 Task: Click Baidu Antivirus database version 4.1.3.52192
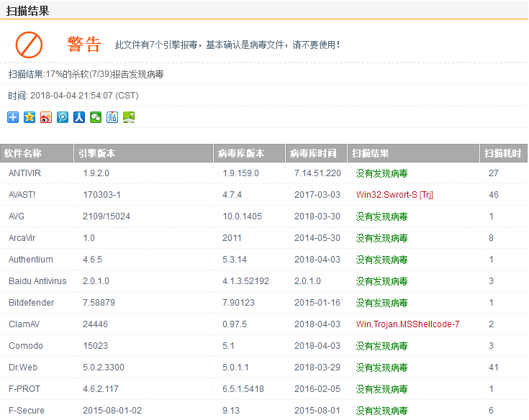click(245, 281)
